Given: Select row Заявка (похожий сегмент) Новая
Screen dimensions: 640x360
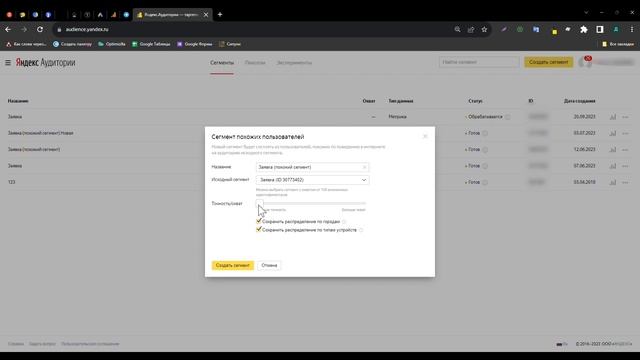Looking at the screenshot, I should coord(40,133).
